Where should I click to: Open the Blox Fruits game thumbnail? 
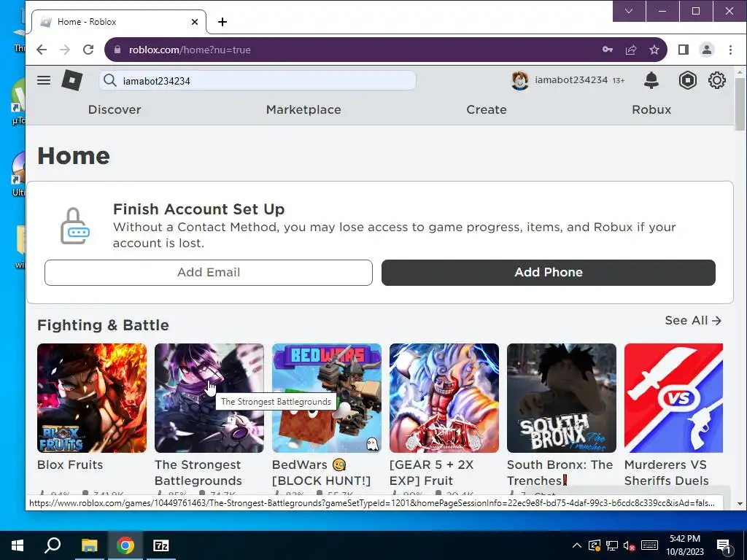click(92, 398)
